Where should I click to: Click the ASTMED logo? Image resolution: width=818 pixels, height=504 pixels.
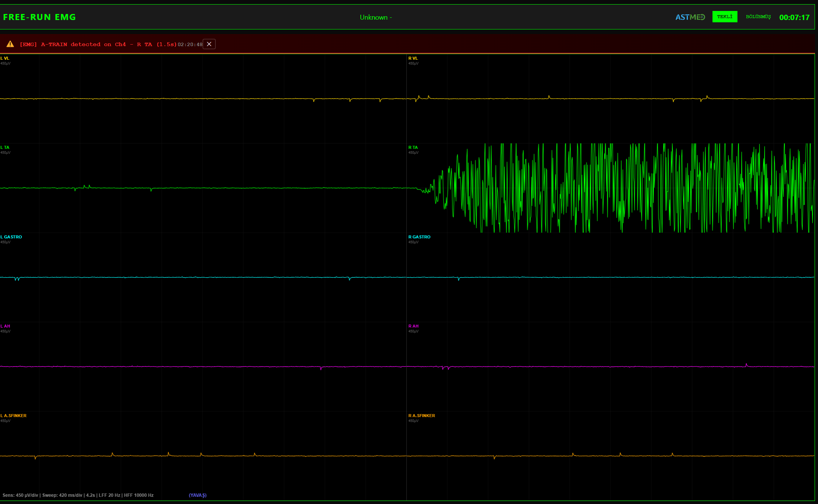pyautogui.click(x=690, y=17)
